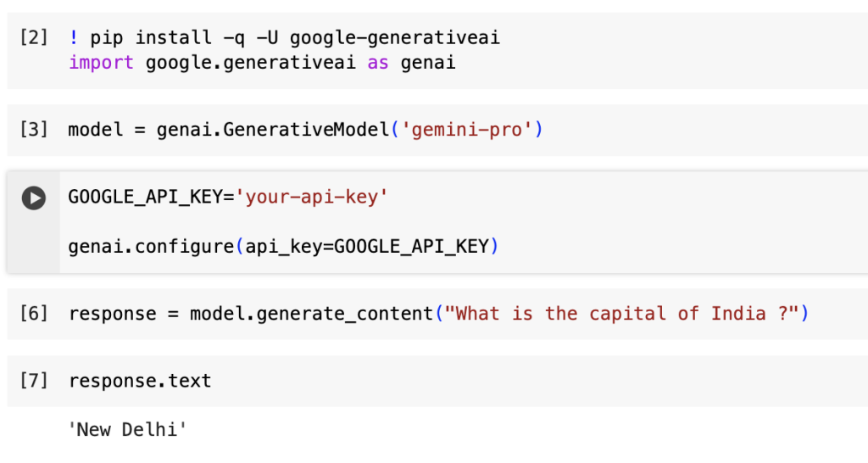
Task: Click the api_key=GOOGLE_API_KEY argument
Action: (x=367, y=247)
